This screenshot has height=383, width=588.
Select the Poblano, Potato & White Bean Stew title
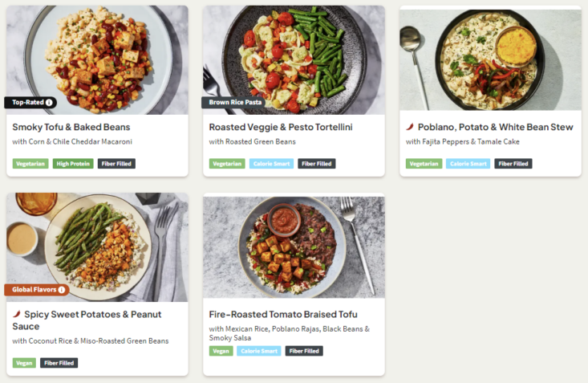pos(495,127)
